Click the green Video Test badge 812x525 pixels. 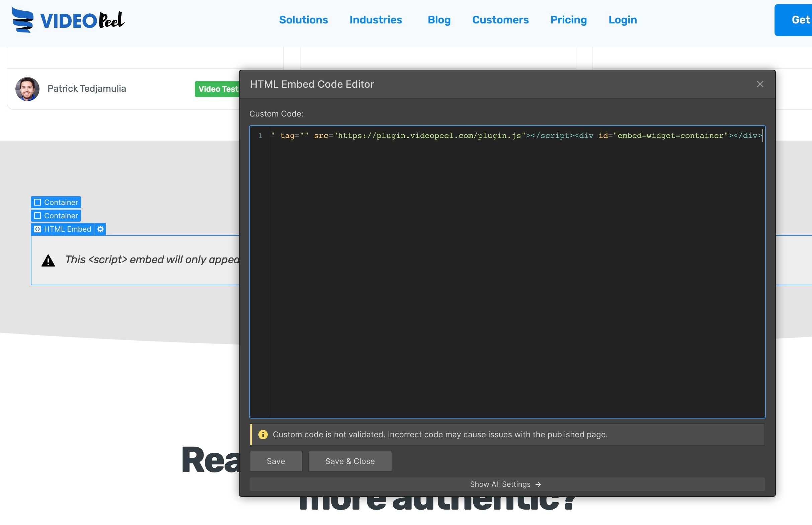(x=217, y=89)
